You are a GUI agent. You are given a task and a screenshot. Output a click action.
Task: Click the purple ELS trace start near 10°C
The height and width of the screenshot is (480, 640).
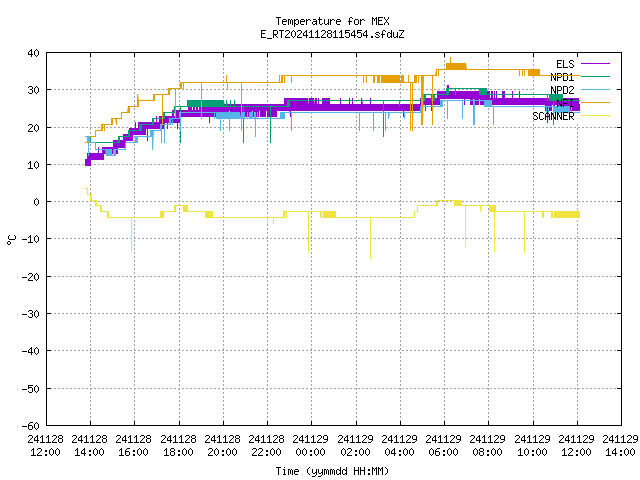[x=88, y=162]
